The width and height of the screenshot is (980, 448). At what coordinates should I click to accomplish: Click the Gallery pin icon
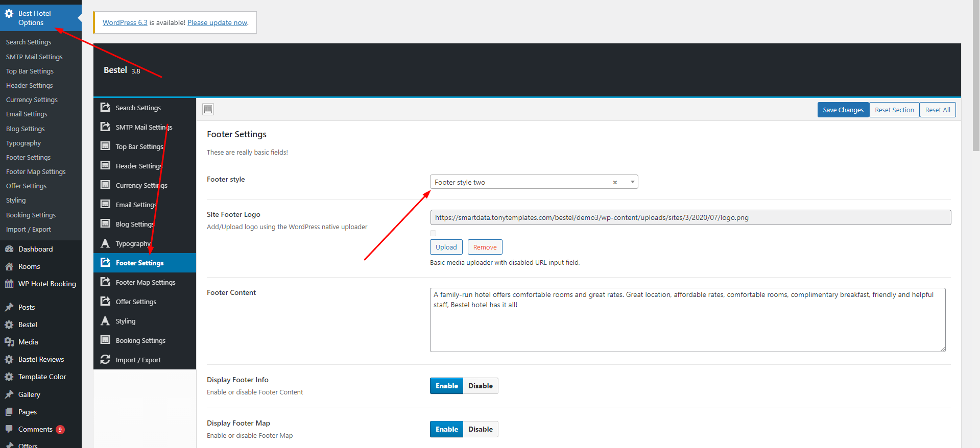[x=9, y=394]
